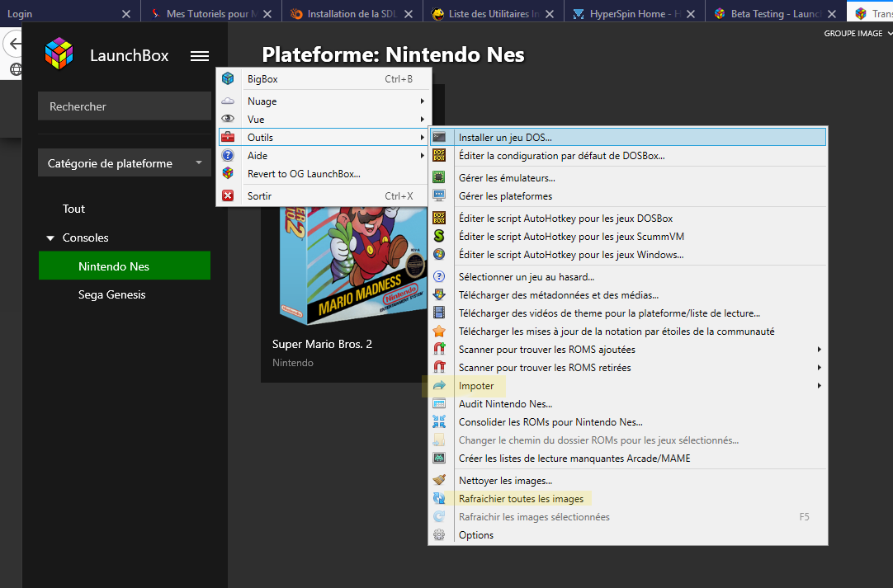Click the LaunchBox cube logo
The height and width of the screenshot is (588, 893).
(x=59, y=54)
